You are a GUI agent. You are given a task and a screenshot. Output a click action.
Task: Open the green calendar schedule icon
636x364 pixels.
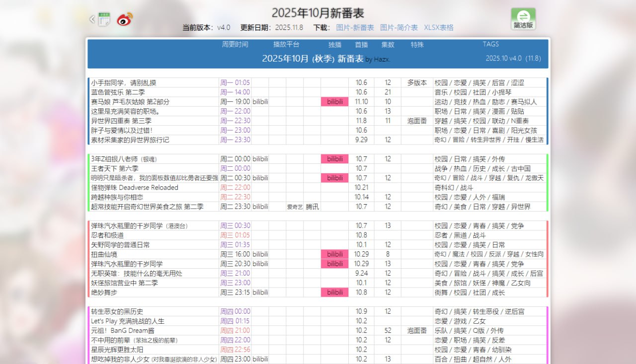(x=104, y=19)
